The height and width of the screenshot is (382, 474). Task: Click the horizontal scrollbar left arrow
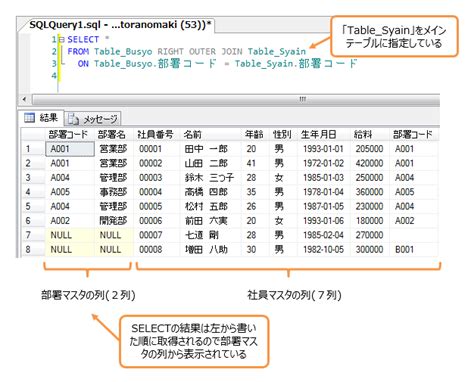tap(24, 99)
